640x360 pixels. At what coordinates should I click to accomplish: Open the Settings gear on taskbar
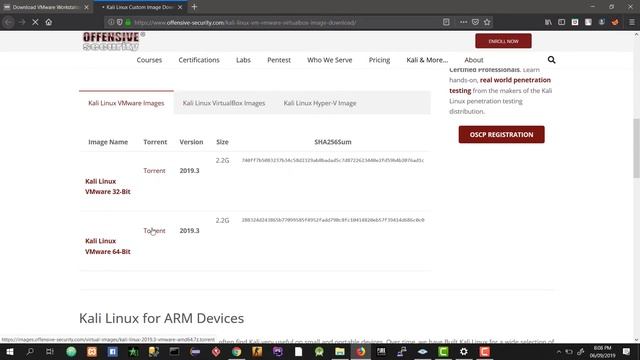tap(464, 351)
